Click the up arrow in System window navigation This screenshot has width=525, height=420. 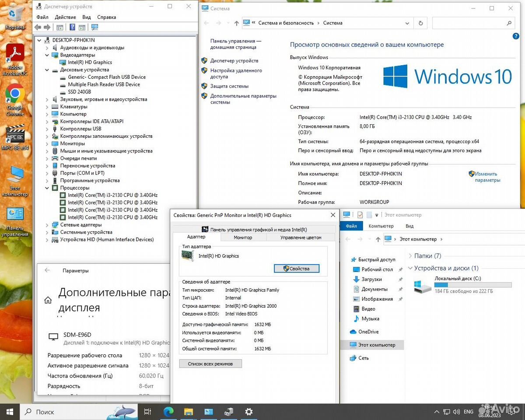coord(237,23)
